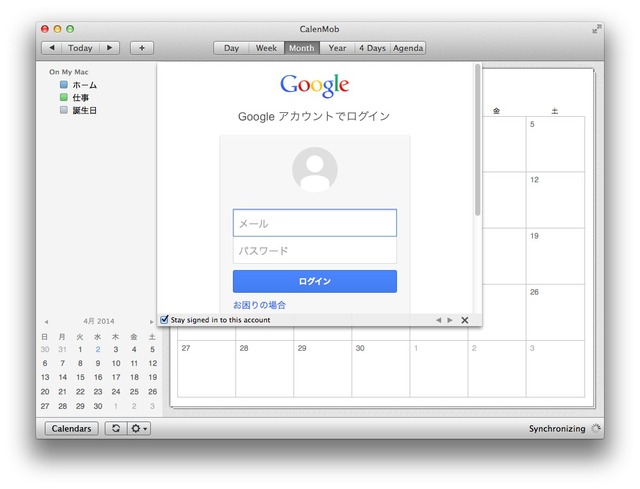Click the 'On My Mac' sidebar header
The image size is (640, 489).
[69, 72]
